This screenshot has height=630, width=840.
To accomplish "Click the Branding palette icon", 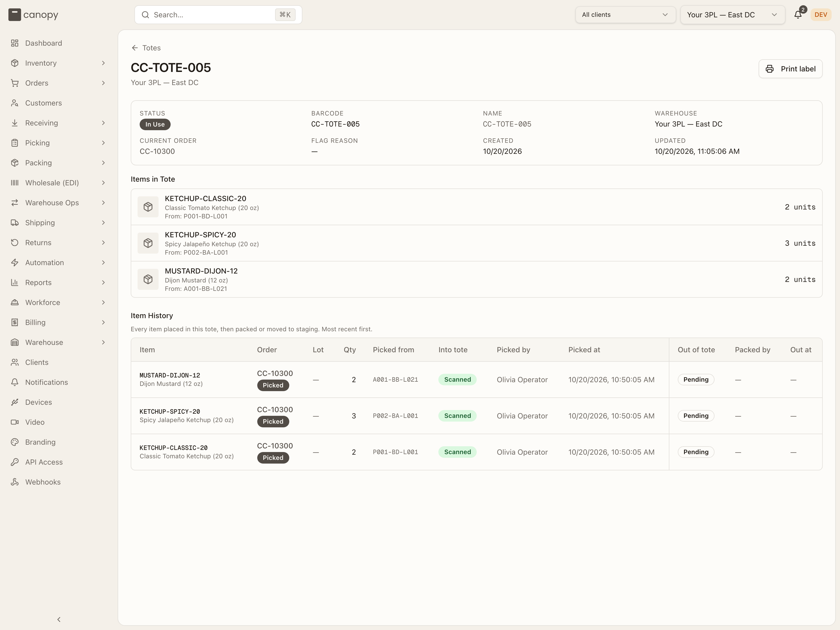I will pos(15,442).
